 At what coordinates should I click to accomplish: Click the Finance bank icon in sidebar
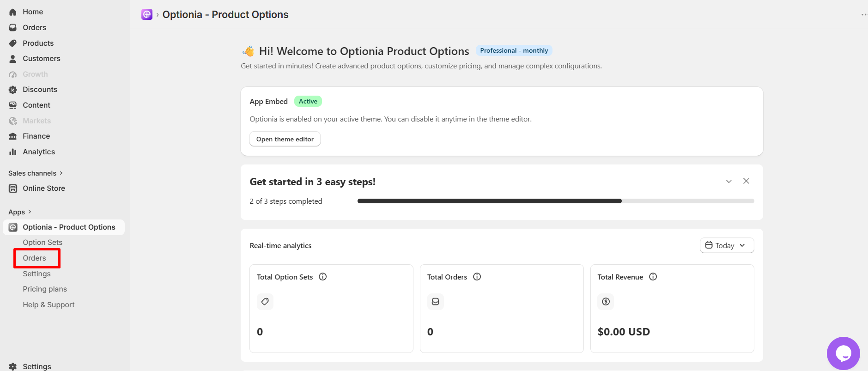tap(13, 136)
